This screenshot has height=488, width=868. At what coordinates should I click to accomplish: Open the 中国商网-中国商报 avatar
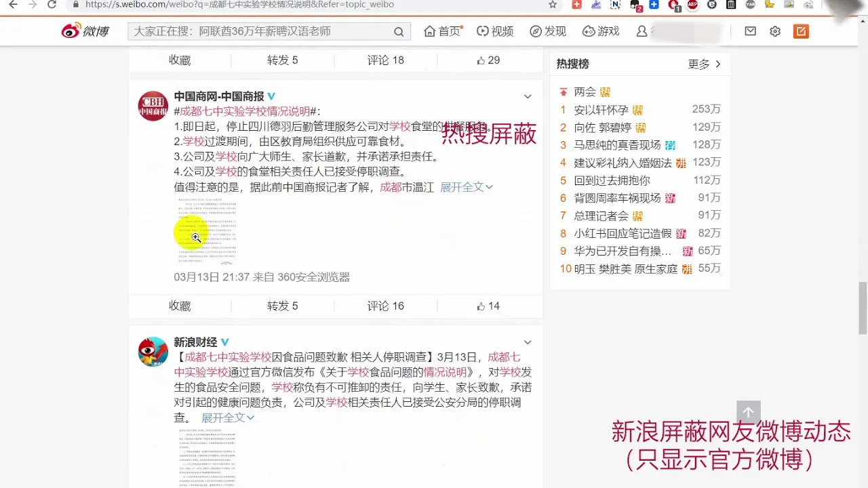pos(153,106)
